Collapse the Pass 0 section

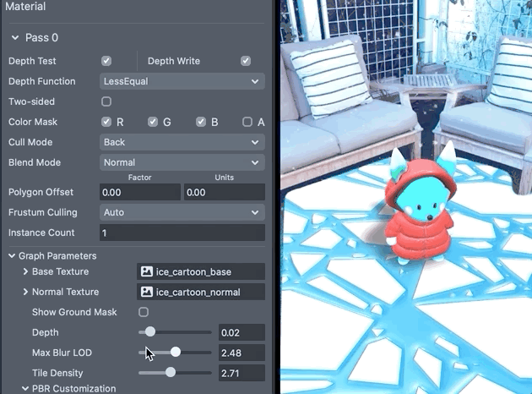tap(15, 38)
